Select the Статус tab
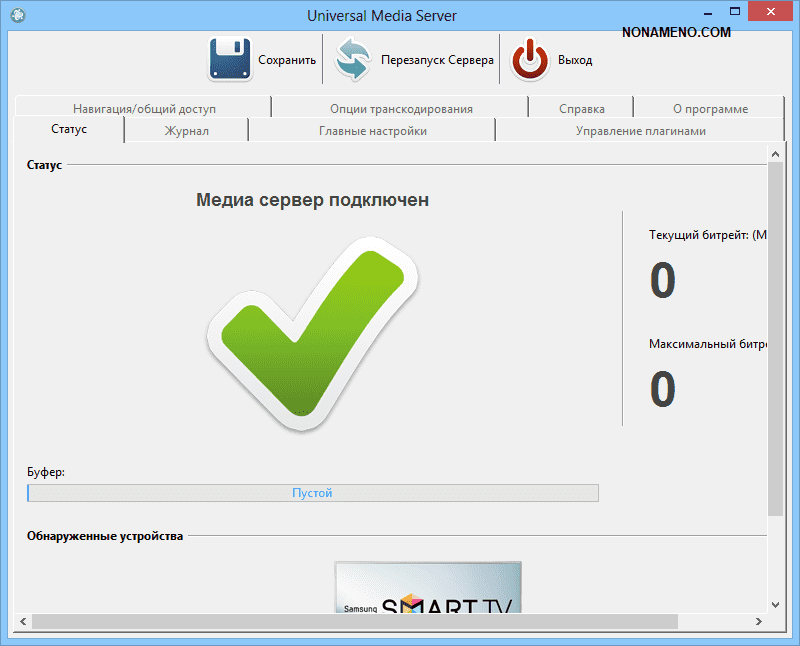This screenshot has height=646, width=800. point(69,130)
